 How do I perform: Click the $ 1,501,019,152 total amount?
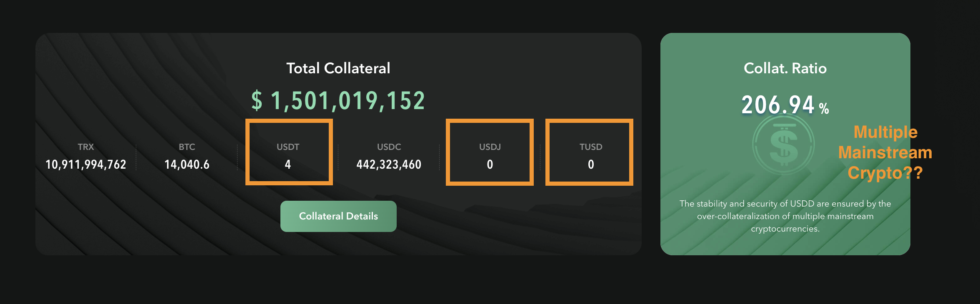coord(338,101)
